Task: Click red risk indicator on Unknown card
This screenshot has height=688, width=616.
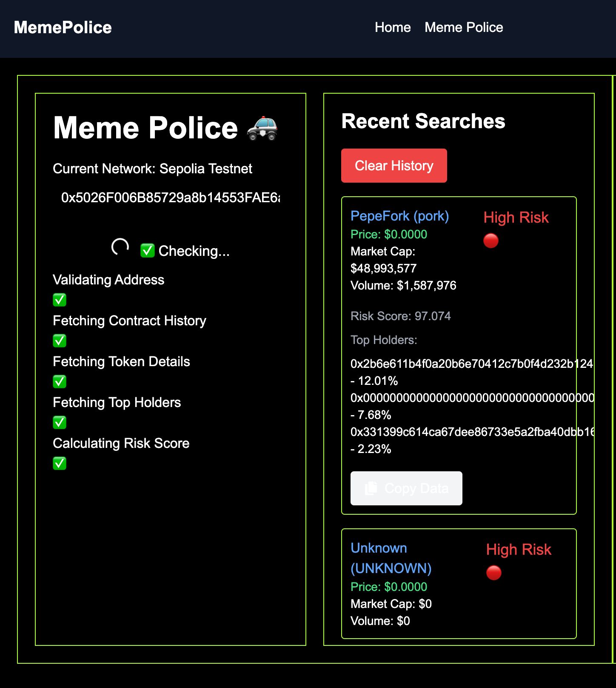Action: 494,573
